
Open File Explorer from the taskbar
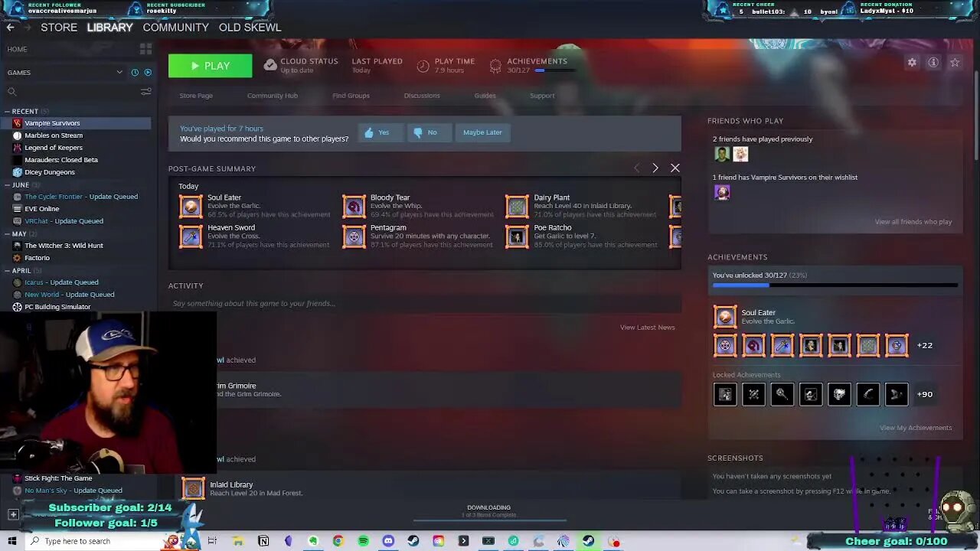238,541
